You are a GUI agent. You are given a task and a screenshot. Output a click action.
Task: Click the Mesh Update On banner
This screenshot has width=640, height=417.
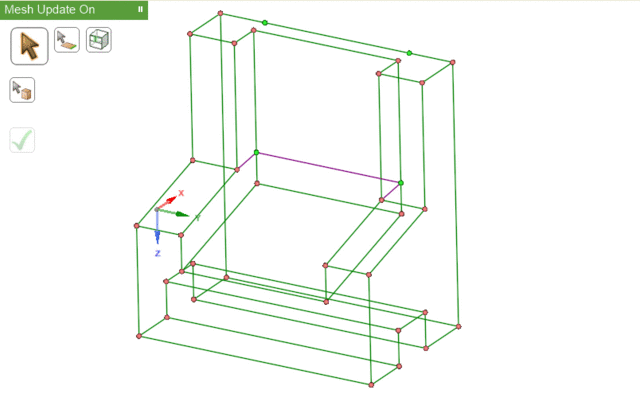click(74, 10)
